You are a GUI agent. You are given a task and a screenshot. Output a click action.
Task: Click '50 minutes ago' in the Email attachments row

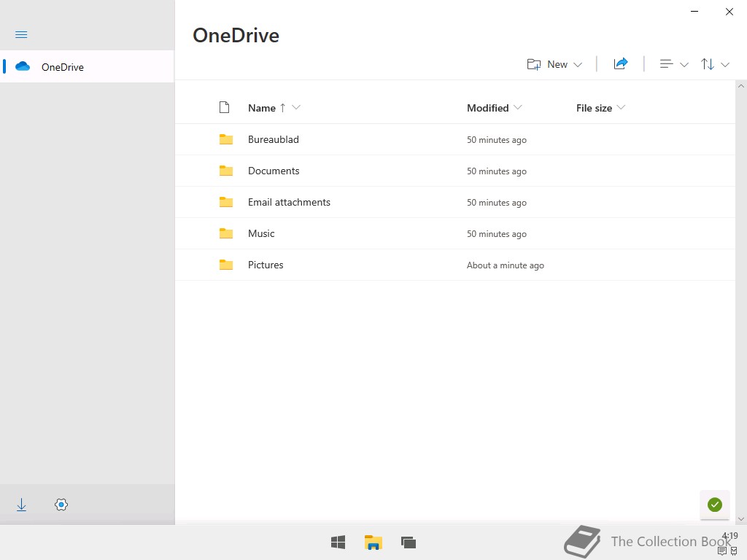[496, 203]
